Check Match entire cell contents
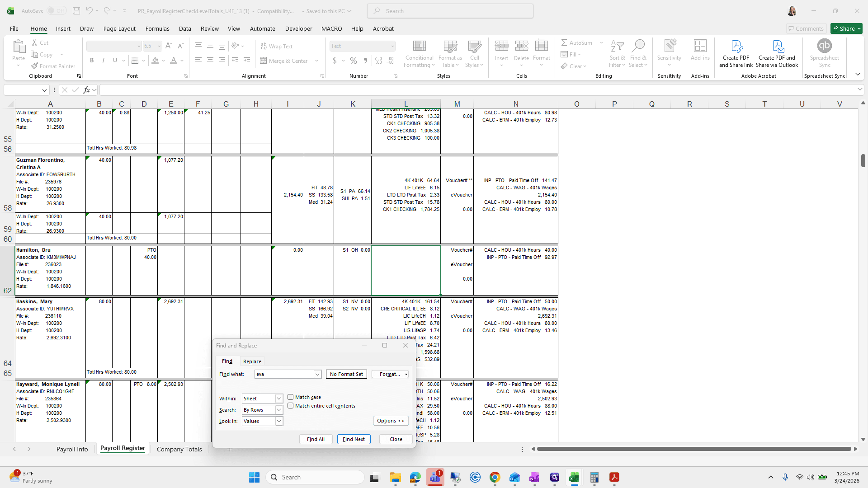 point(290,406)
